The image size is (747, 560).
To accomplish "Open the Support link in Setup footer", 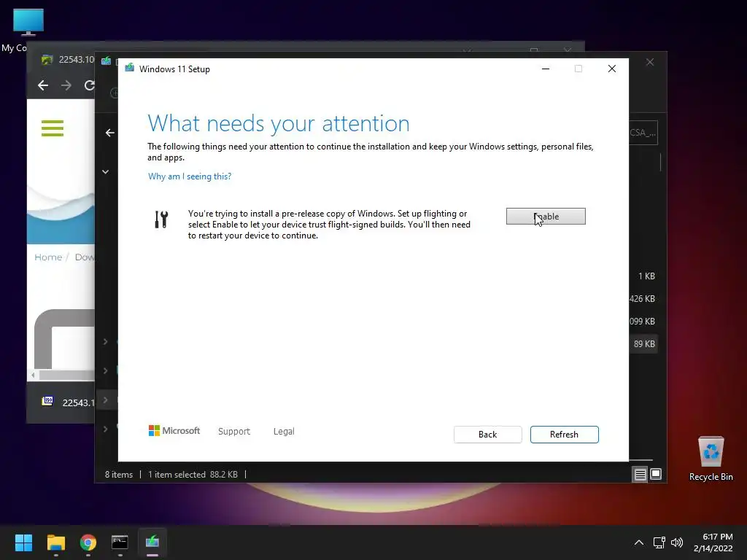I will click(234, 431).
